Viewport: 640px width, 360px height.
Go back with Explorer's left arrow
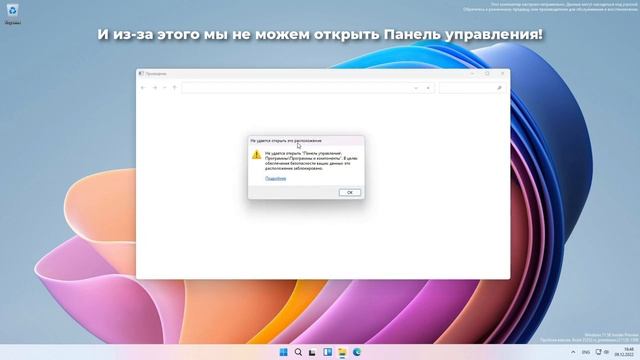click(143, 88)
